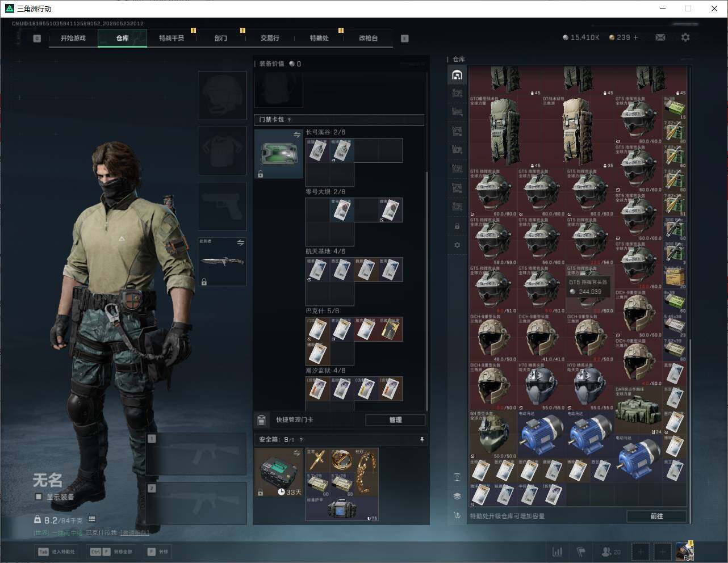This screenshot has width=728, height=563.
Task: Click empty primary weapon slot 2
Action: (x=196, y=503)
